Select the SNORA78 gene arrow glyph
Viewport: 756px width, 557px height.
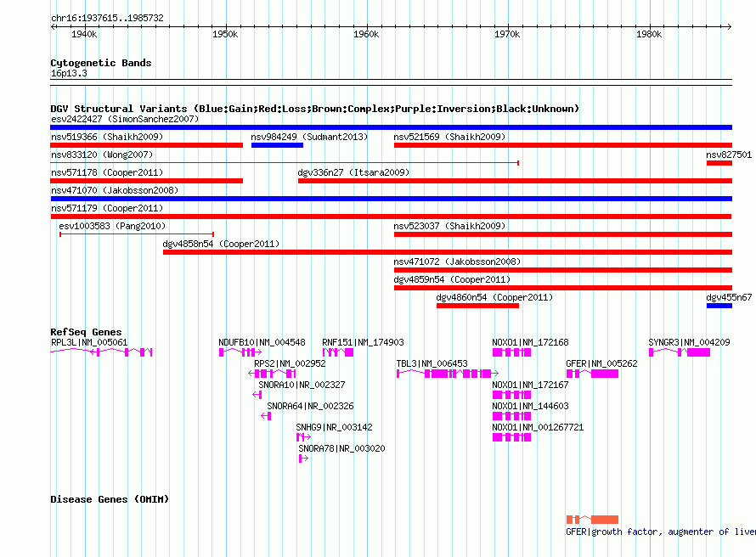click(x=303, y=459)
